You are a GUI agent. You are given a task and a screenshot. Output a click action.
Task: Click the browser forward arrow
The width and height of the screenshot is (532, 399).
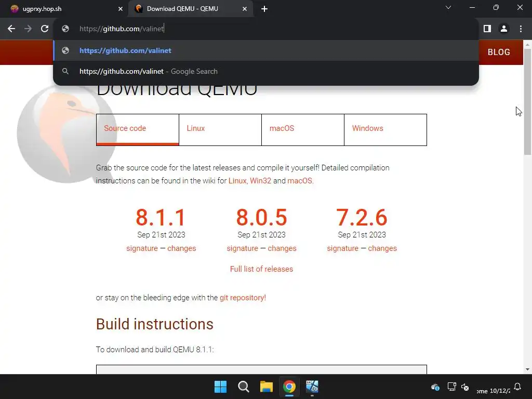(x=28, y=29)
